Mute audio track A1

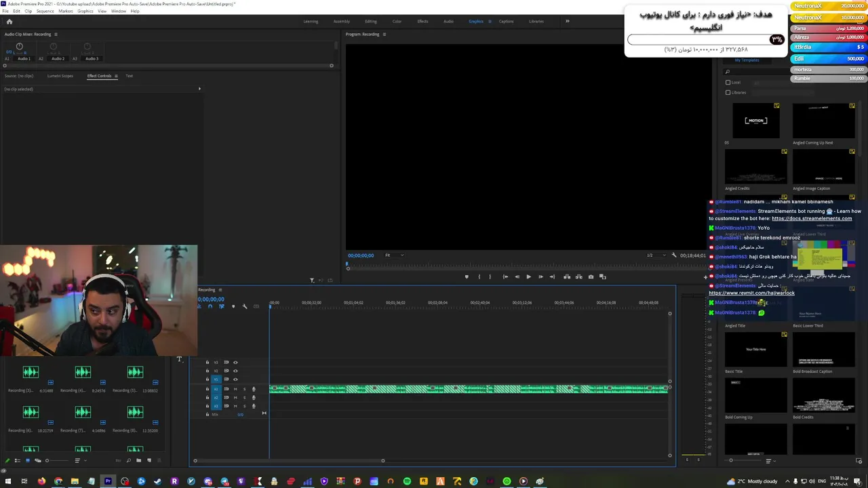pos(235,389)
